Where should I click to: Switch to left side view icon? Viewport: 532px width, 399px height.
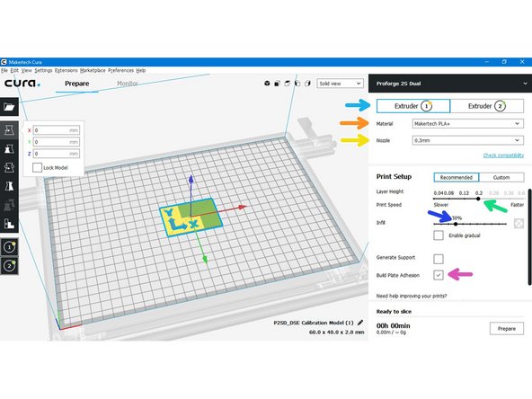click(297, 84)
